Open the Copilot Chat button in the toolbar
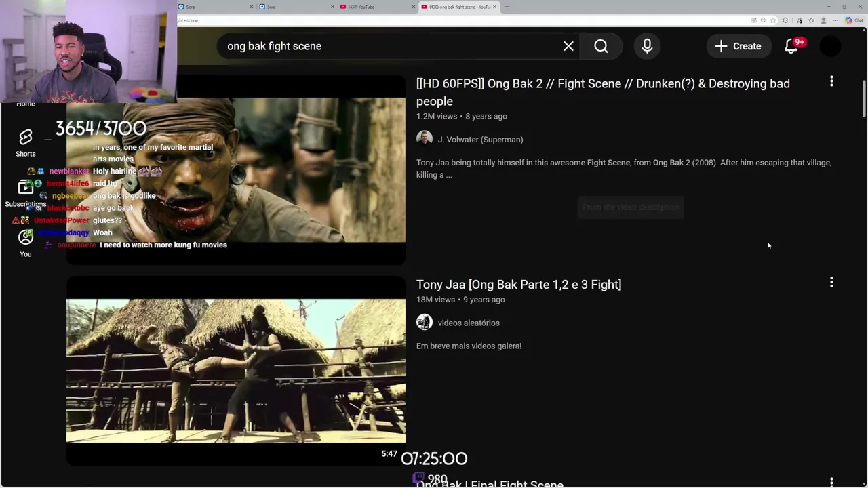 pyautogui.click(x=853, y=20)
